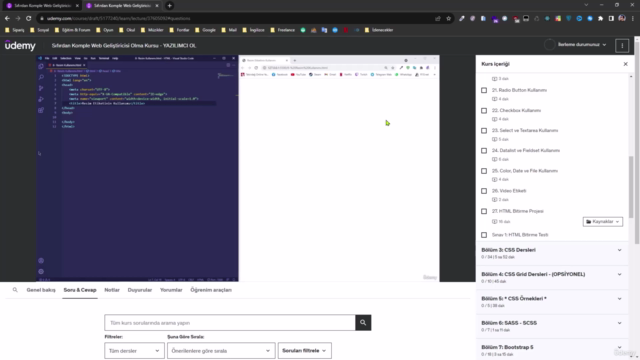Viewport: 640px width, 360px height.
Task: Switch to the first Chrome browser tab
Action: pyautogui.click(x=42, y=6)
